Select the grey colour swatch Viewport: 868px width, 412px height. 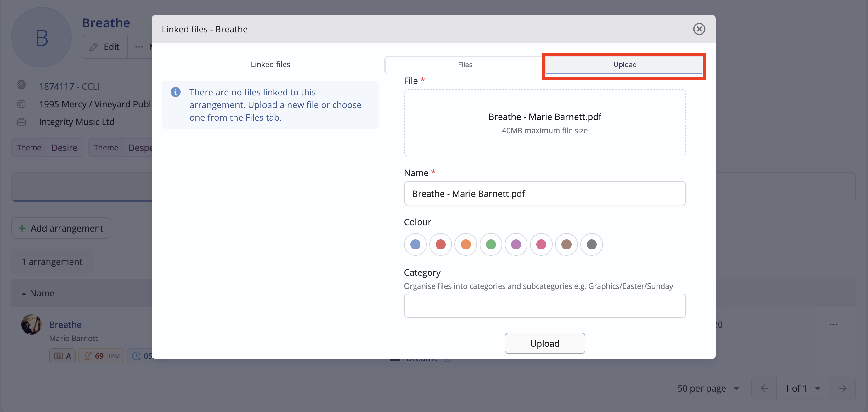point(591,244)
